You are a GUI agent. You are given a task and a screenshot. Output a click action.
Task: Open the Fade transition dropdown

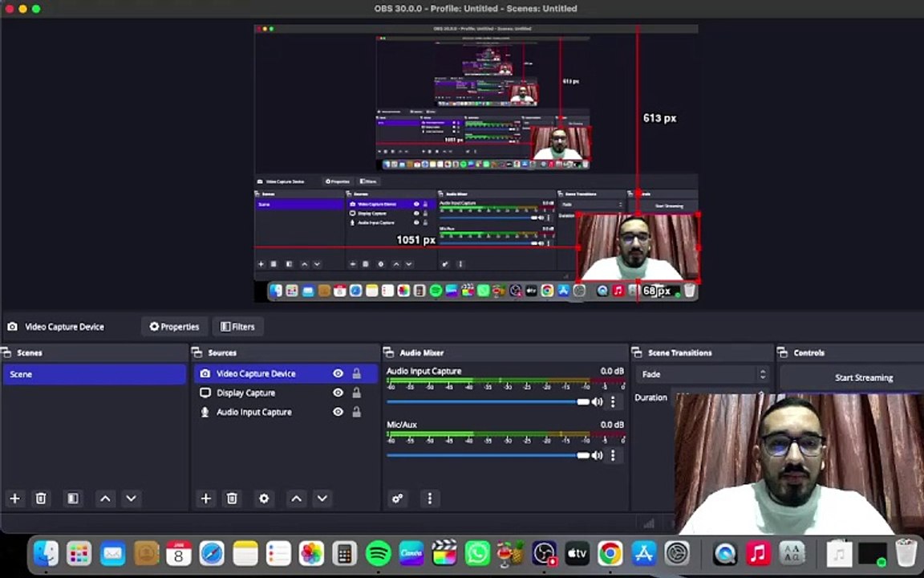pos(703,374)
